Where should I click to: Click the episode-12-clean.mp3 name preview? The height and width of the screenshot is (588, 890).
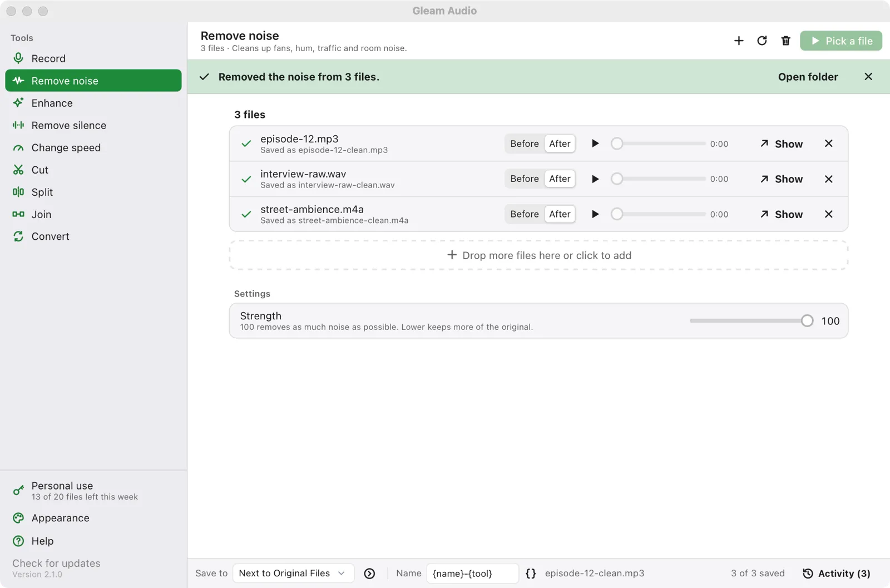[595, 573]
